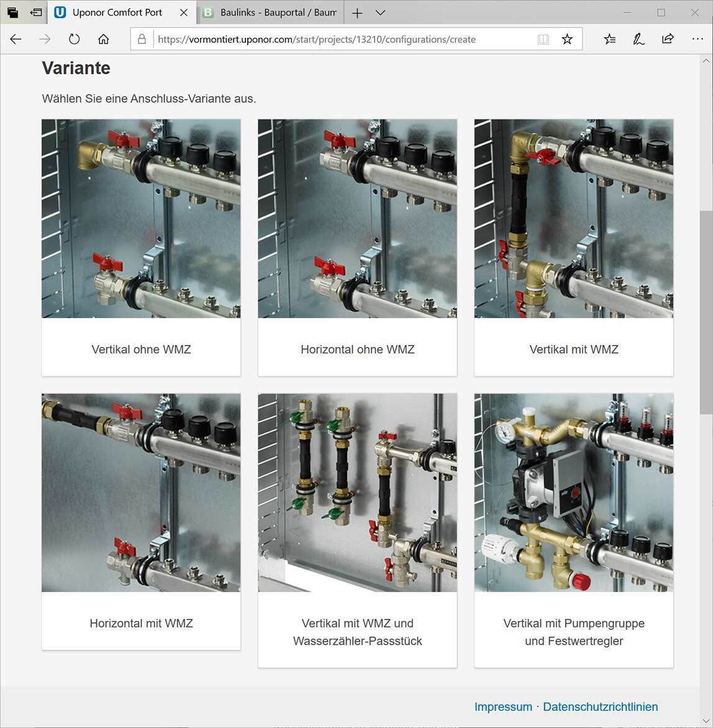
Task: Open the Reading view icon
Action: 543,40
